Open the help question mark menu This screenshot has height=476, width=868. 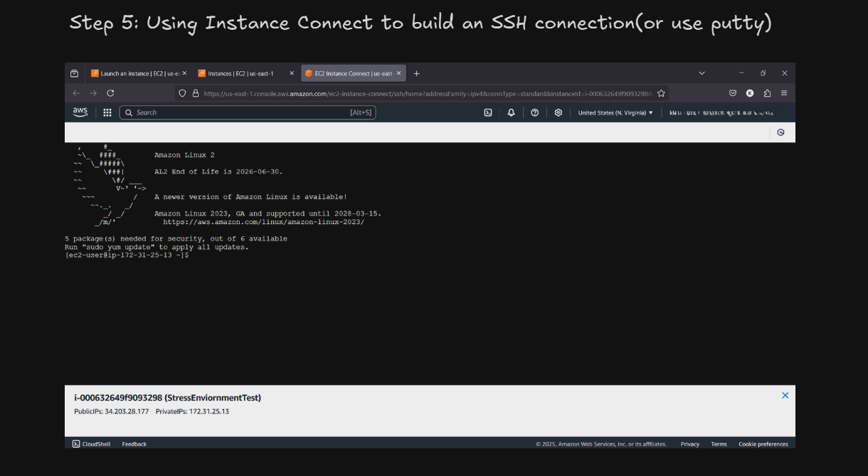(x=534, y=112)
